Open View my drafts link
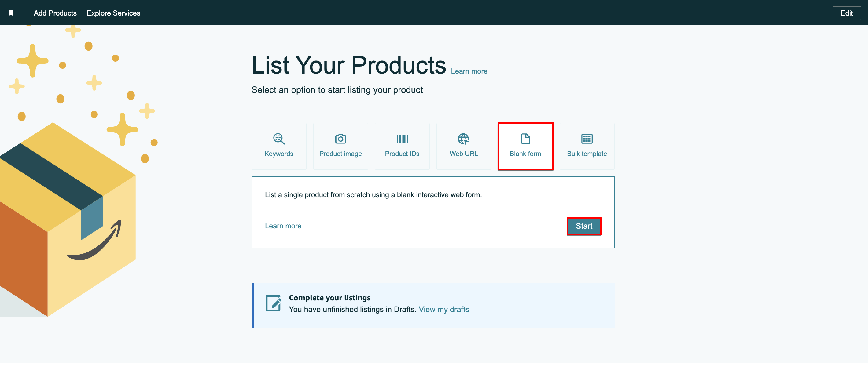 [443, 309]
